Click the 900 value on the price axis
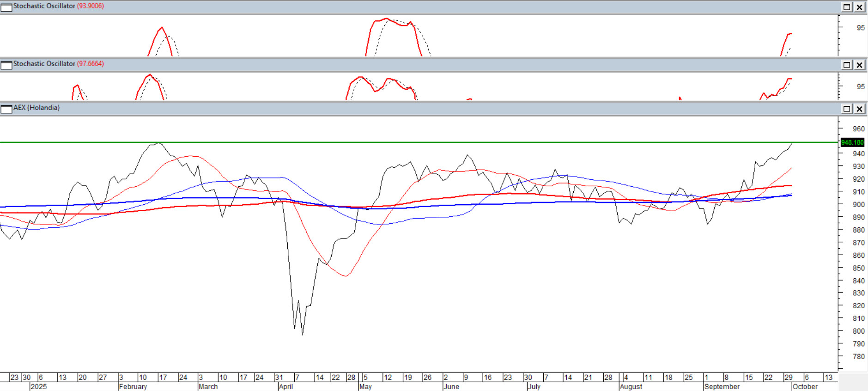The width and height of the screenshot is (868, 391). 858,204
